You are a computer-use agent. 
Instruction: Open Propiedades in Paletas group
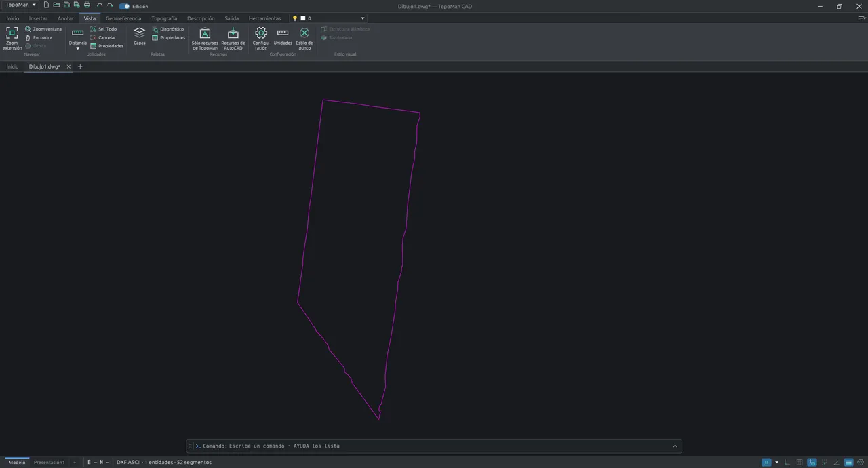(169, 37)
